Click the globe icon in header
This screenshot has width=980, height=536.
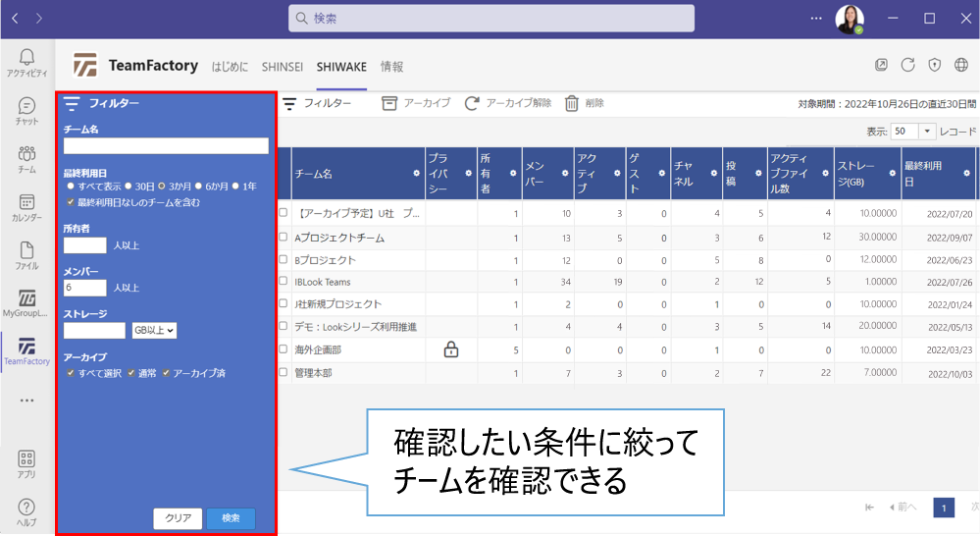[961, 65]
